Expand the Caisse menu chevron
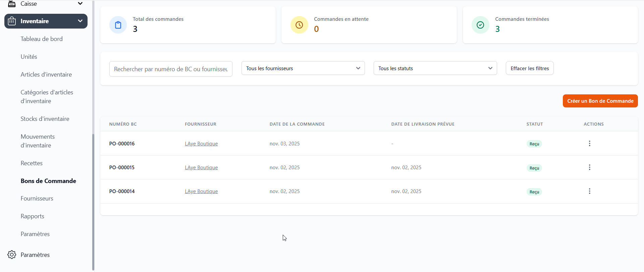644x272 pixels. (80, 4)
